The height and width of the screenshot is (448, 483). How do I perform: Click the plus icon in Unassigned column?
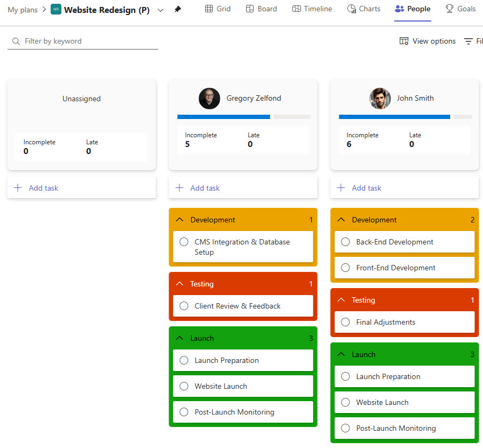pyautogui.click(x=18, y=188)
